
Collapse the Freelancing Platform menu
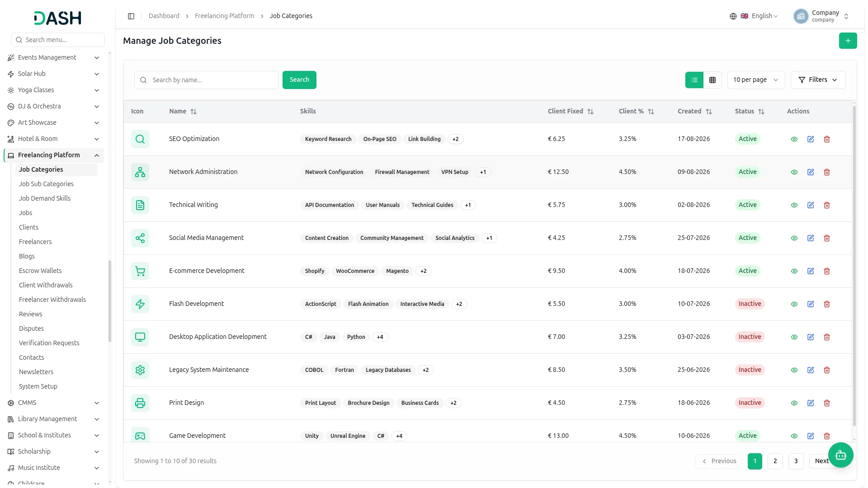53,155
